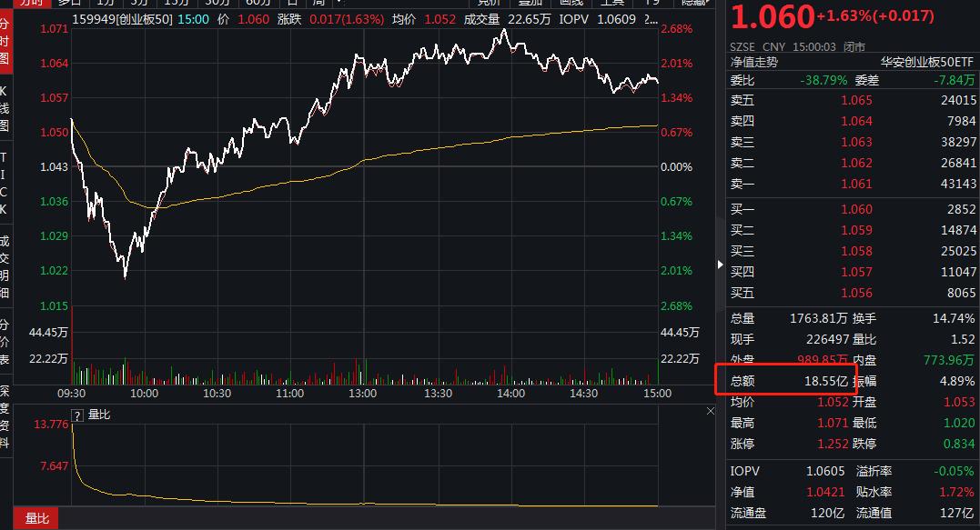980x530 pixels.
Task: Collapse the right quote panel with the arrow
Action: tap(720, 265)
